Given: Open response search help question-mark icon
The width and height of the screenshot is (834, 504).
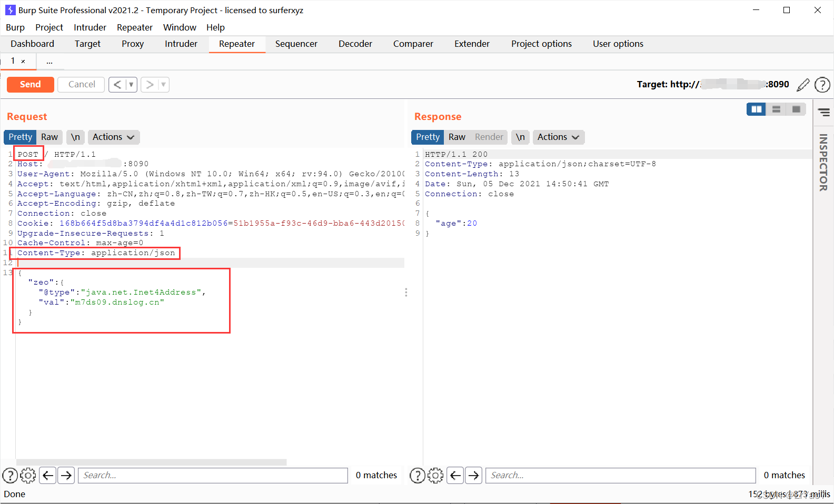Looking at the screenshot, I should (418, 476).
